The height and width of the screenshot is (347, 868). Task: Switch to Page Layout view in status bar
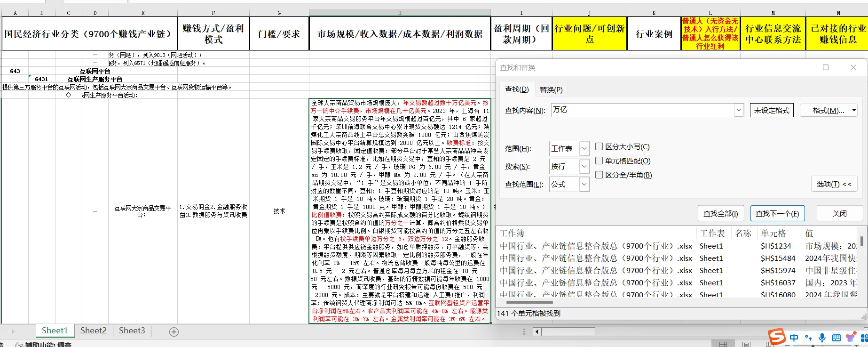(x=746, y=344)
